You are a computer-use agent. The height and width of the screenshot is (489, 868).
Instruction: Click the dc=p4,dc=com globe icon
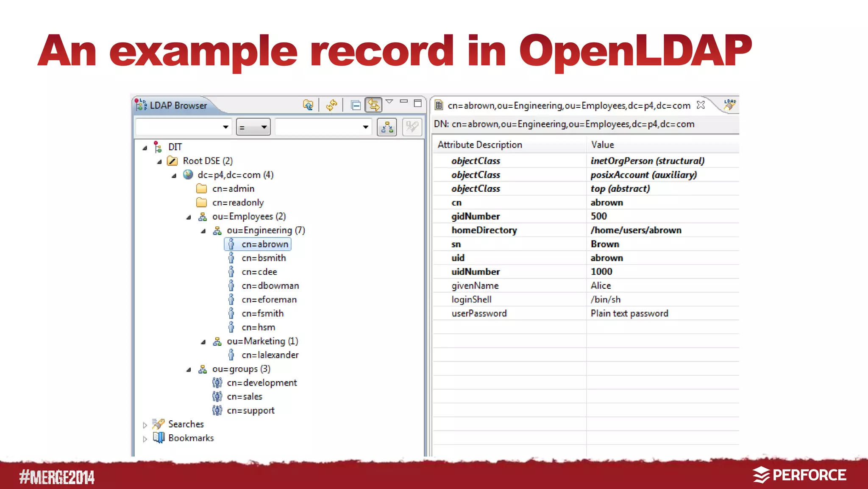[188, 175]
